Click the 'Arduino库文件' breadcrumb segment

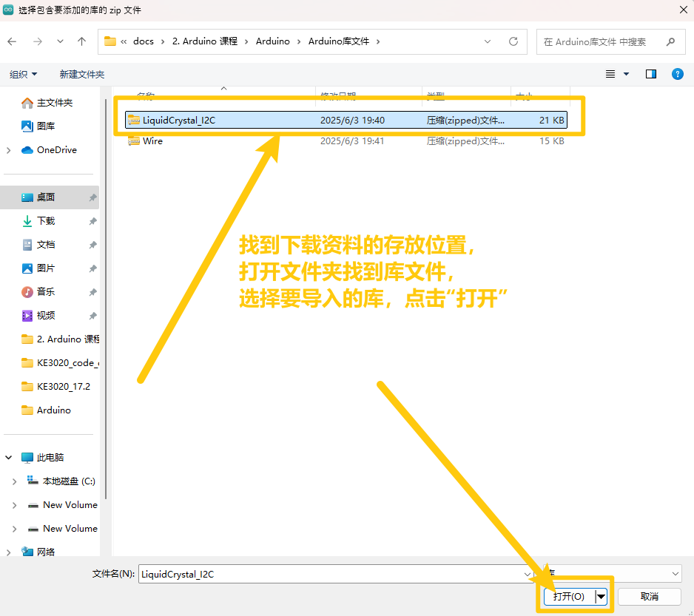tap(339, 41)
